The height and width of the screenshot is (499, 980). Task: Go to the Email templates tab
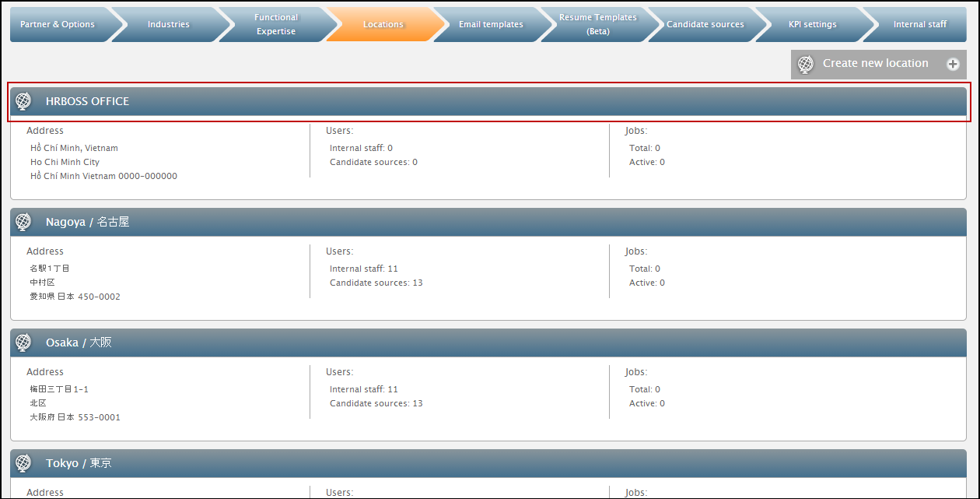[491, 24]
